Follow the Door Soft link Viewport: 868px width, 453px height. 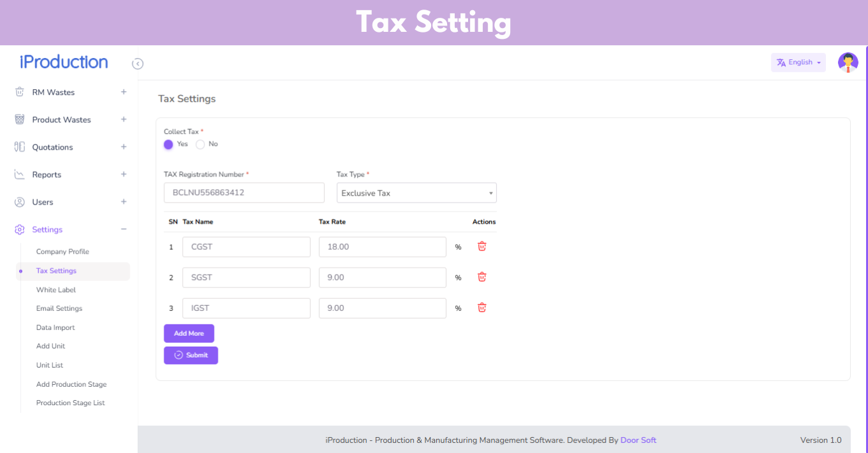pos(638,440)
